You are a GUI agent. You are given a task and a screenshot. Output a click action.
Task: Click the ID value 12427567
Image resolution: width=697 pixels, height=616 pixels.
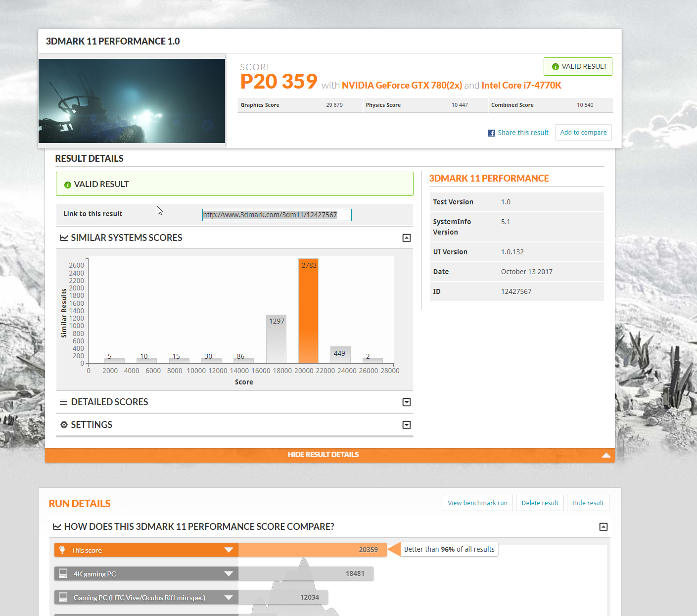click(516, 291)
